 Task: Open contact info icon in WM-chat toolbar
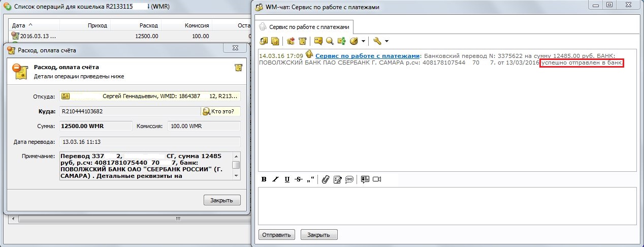click(264, 41)
